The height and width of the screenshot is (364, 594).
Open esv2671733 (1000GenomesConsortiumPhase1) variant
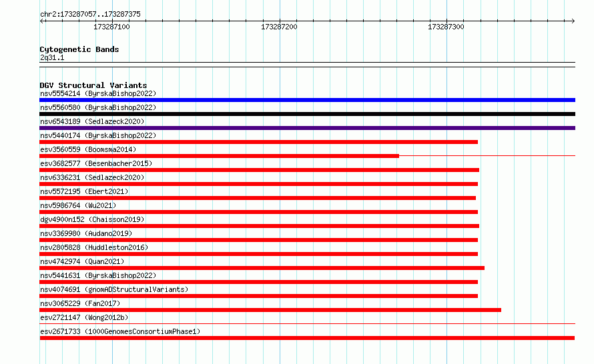point(120,331)
